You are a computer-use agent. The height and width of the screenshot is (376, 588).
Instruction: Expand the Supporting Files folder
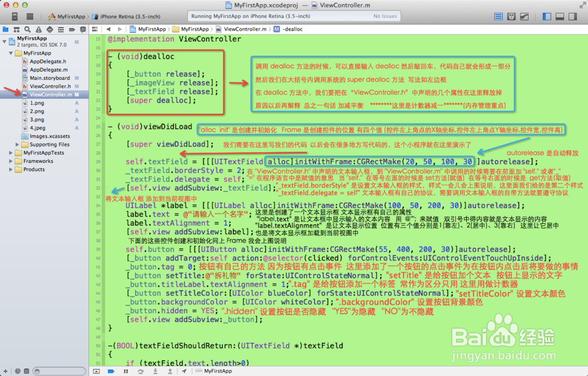point(17,145)
